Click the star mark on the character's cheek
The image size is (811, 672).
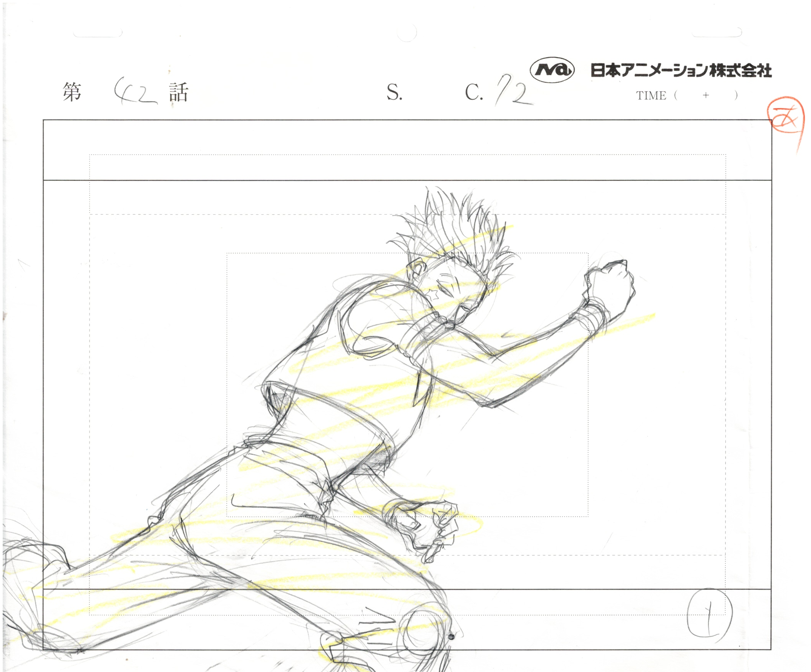(x=433, y=295)
